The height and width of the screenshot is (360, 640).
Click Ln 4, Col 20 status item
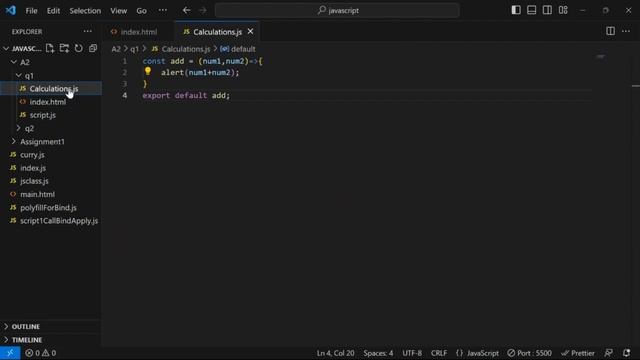coord(336,353)
